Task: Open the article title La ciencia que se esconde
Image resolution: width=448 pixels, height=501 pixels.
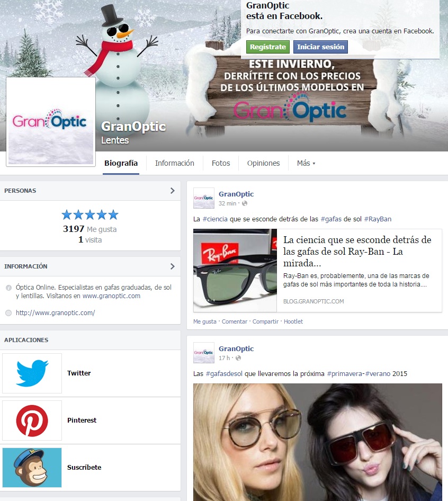Action: [x=357, y=252]
